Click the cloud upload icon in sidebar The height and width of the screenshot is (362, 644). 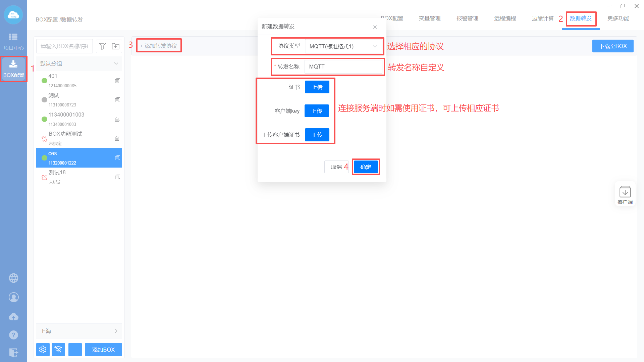[x=13, y=317]
